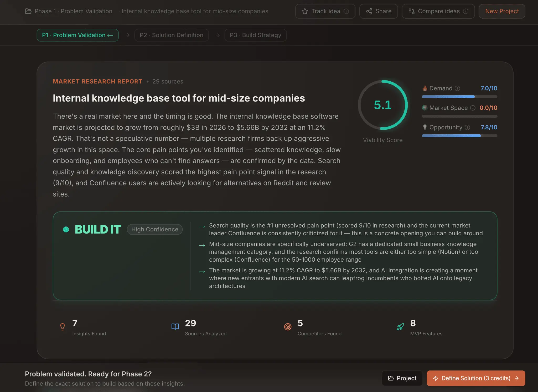Click the green dot beside BUILD IT
538x392 pixels.
tap(66, 230)
